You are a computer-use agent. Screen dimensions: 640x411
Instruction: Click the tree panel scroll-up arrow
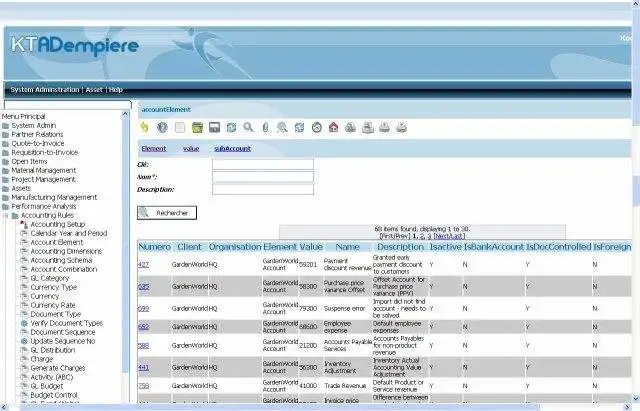[125, 115]
